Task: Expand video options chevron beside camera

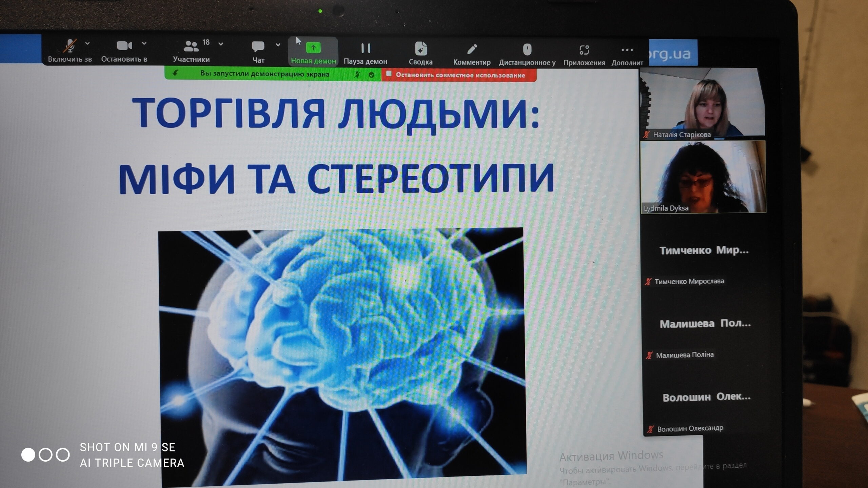Action: pos(144,43)
